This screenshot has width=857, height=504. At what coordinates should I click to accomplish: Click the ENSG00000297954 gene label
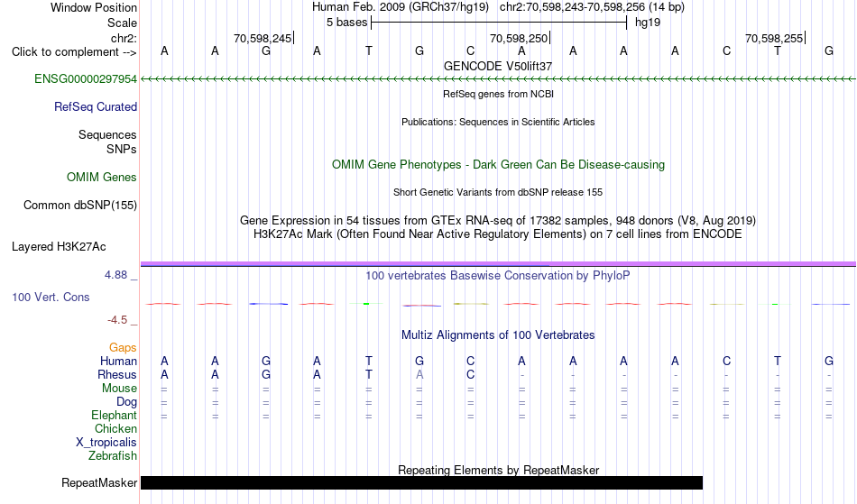click(86, 78)
